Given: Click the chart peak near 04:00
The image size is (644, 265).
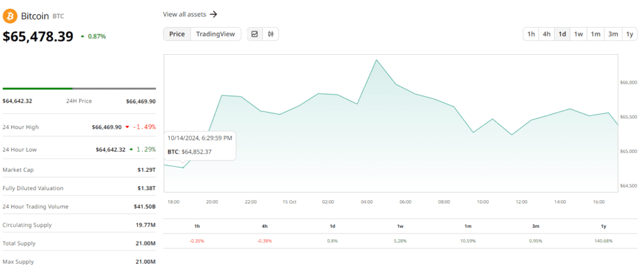Looking at the screenshot, I should click(x=377, y=60).
